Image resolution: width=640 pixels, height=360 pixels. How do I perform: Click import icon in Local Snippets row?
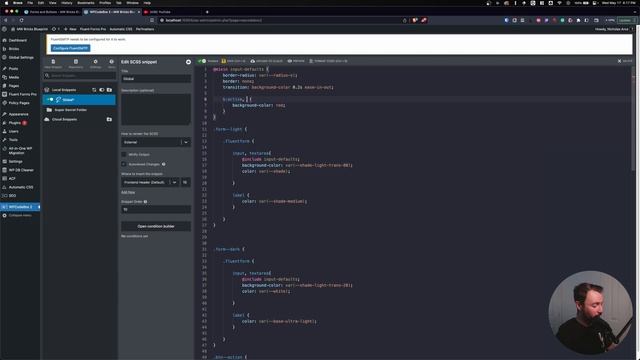[94, 90]
